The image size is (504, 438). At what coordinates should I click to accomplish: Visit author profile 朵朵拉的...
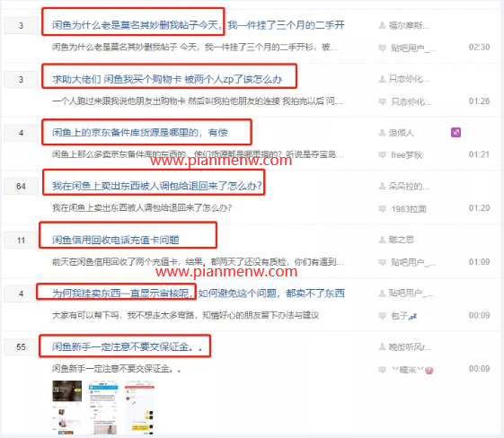(409, 186)
